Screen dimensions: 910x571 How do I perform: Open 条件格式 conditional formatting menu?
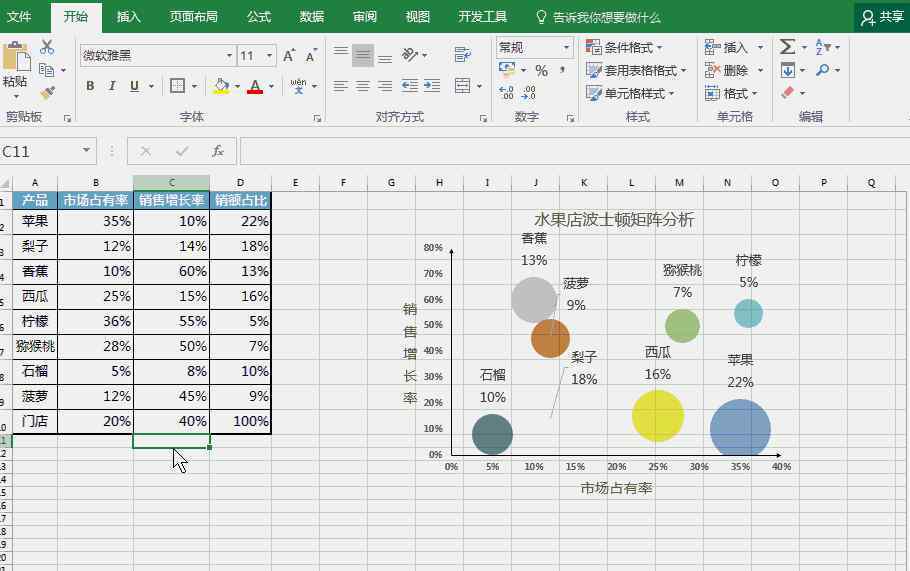[x=624, y=48]
